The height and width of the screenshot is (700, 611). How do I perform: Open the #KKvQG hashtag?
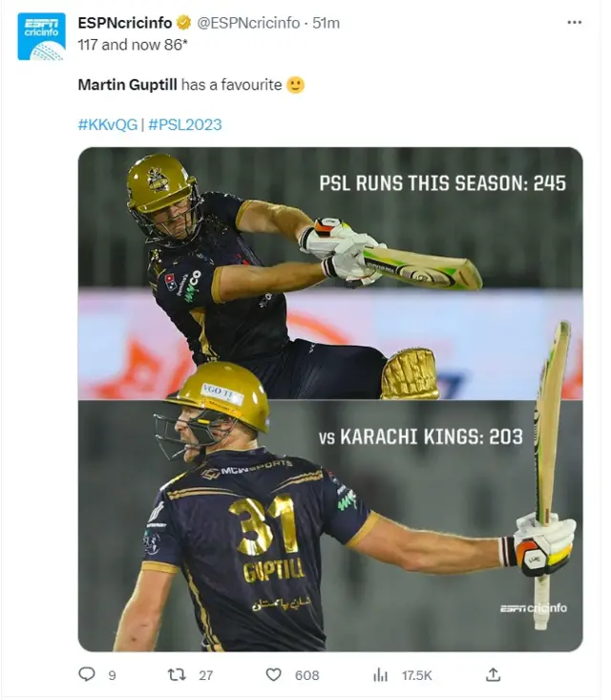(x=107, y=124)
